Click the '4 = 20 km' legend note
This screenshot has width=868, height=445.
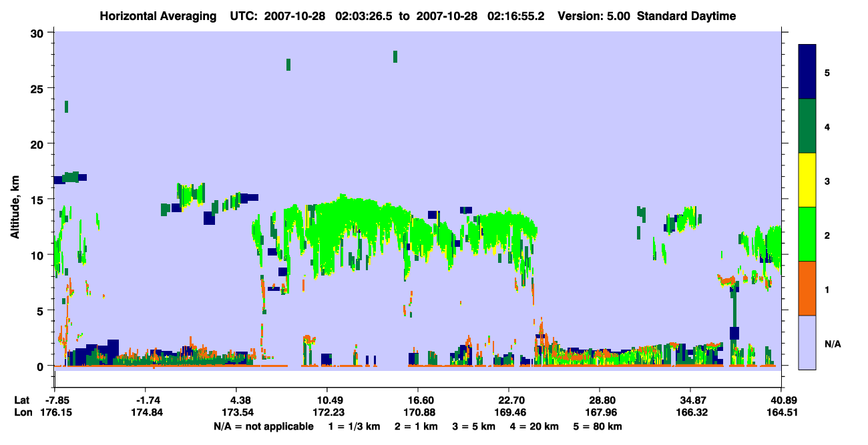(x=535, y=426)
